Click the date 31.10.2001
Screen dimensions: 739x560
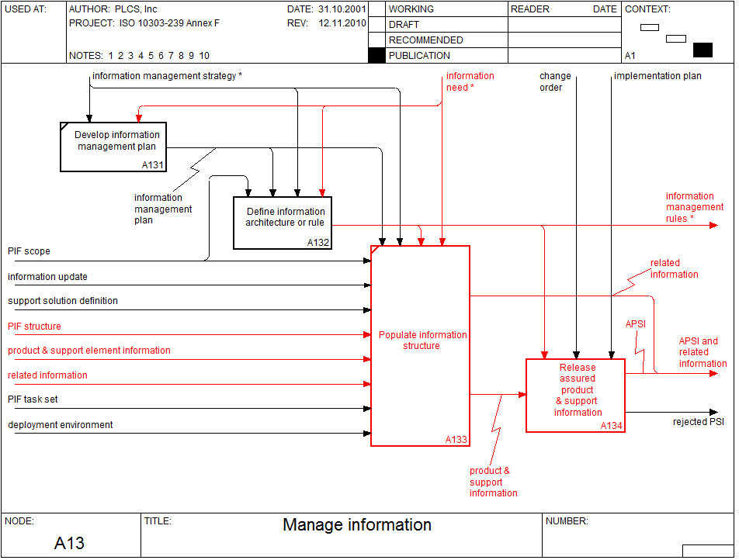coord(342,9)
